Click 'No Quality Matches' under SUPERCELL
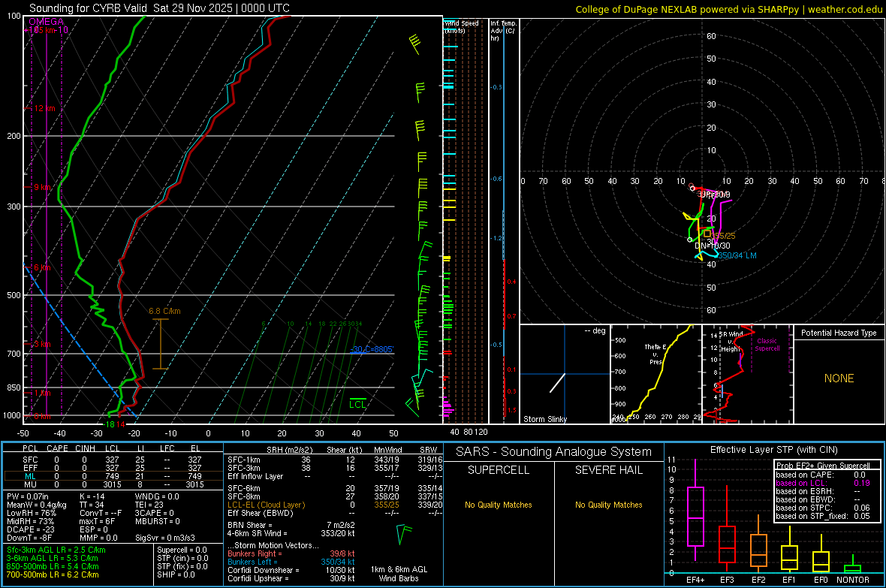Viewport: 886px width, 588px height. 499,505
